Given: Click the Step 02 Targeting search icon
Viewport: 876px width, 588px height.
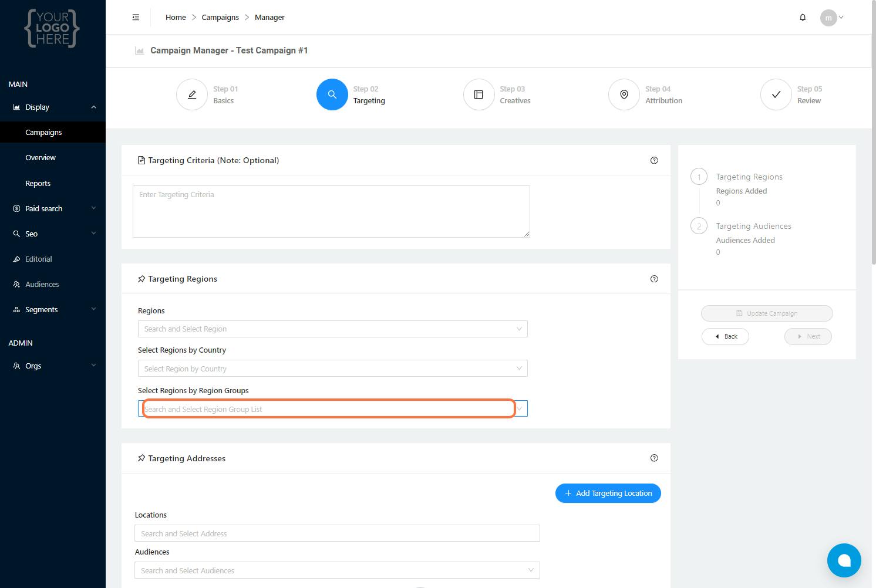Looking at the screenshot, I should point(332,94).
